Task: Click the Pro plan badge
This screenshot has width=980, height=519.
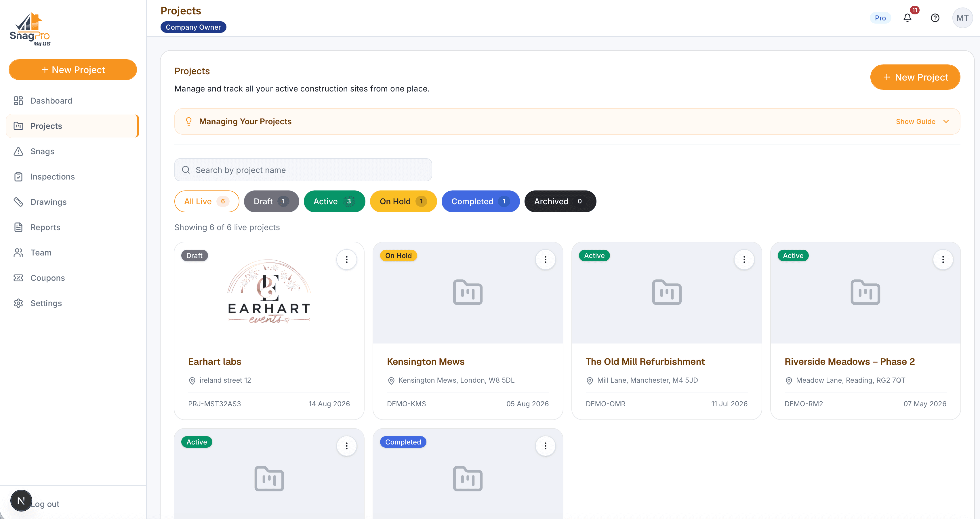Action: tap(880, 18)
